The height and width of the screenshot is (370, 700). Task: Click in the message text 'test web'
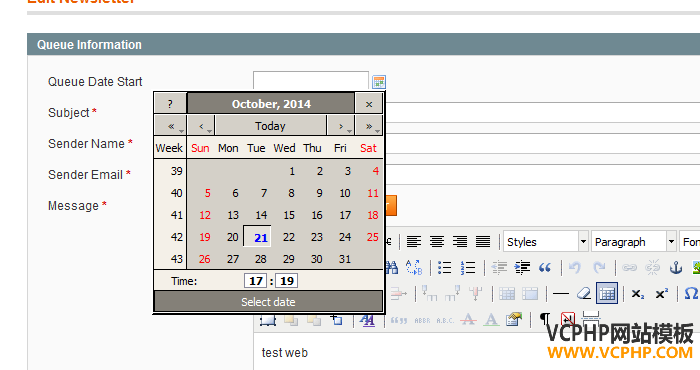[284, 353]
